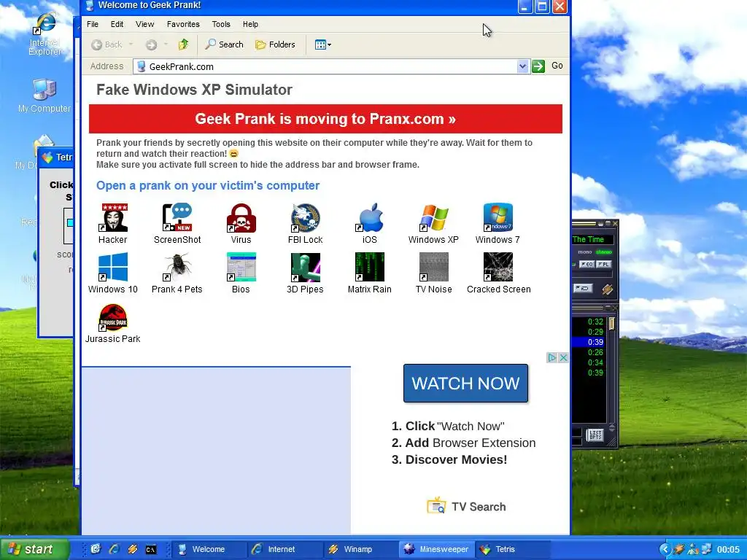Image resolution: width=747 pixels, height=560 pixels.
Task: Open the Views dropdown in toolbar
Action: tap(323, 44)
